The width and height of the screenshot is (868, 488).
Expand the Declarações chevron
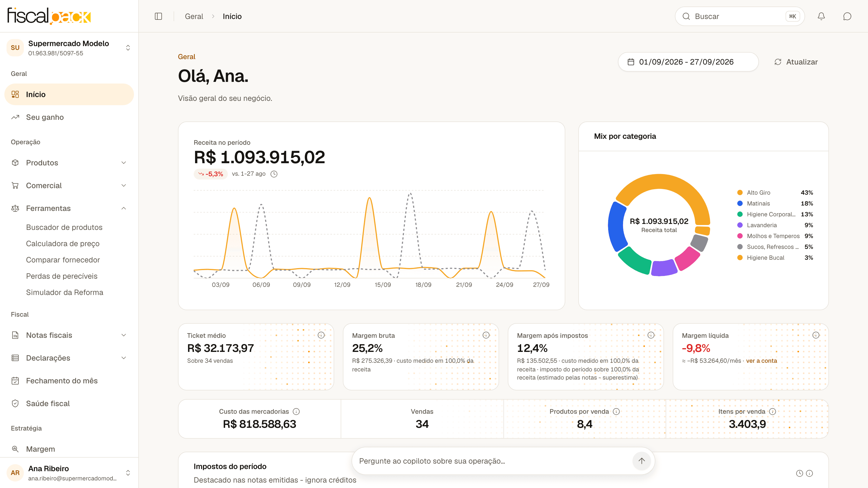pyautogui.click(x=124, y=358)
